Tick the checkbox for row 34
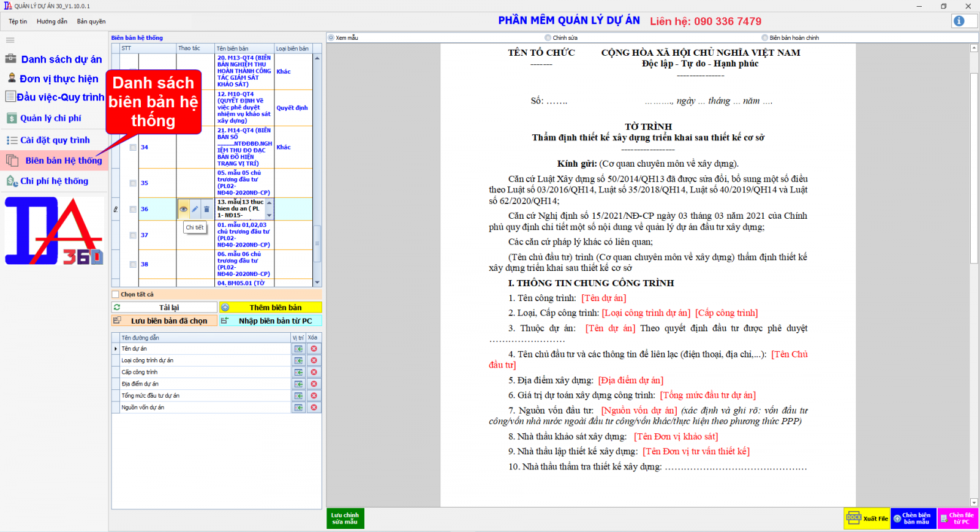The image size is (980, 532). click(133, 147)
